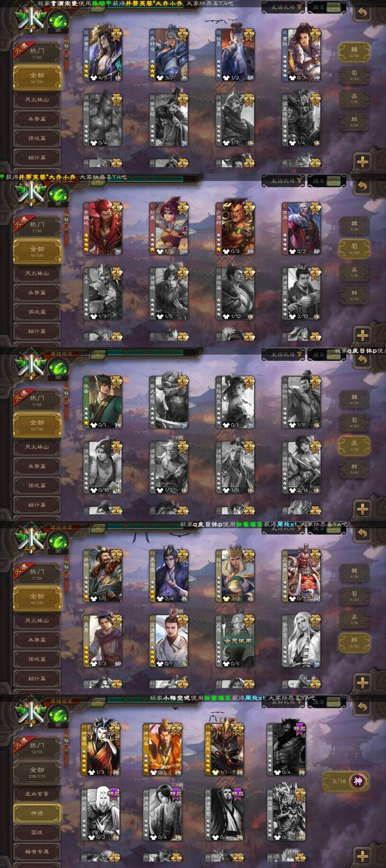Screen dimensions: 386x868
Task: Open 史诗武将 dropdown above highlighted 蜀 filter
Action: click(x=283, y=181)
